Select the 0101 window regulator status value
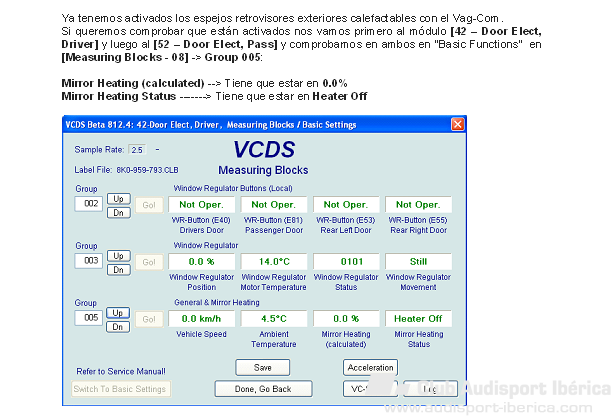Viewport: 613px width, 416px height. tap(346, 262)
